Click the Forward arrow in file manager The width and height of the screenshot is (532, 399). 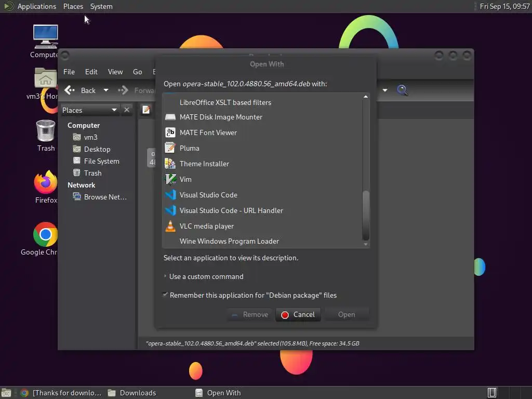[x=123, y=90]
